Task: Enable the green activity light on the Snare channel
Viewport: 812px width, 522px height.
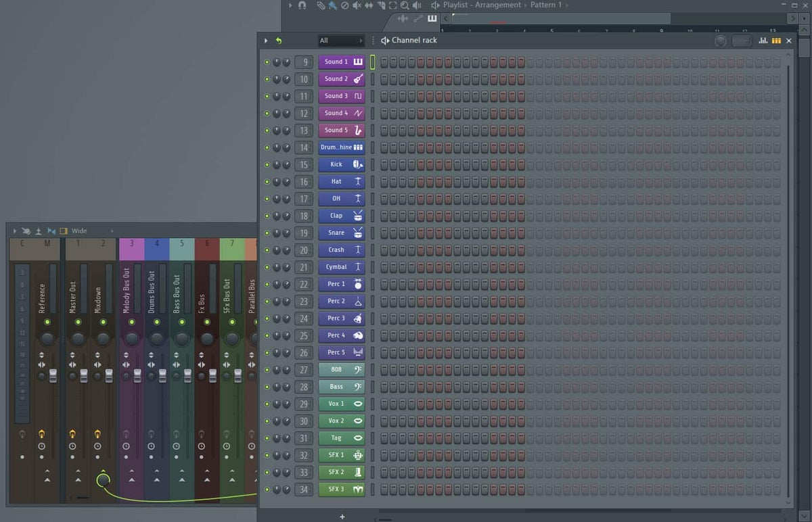Action: [267, 233]
